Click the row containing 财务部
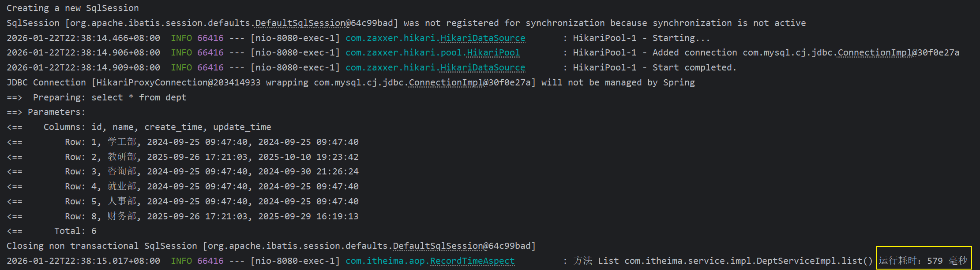This screenshot has height=270, width=980. 183,216
